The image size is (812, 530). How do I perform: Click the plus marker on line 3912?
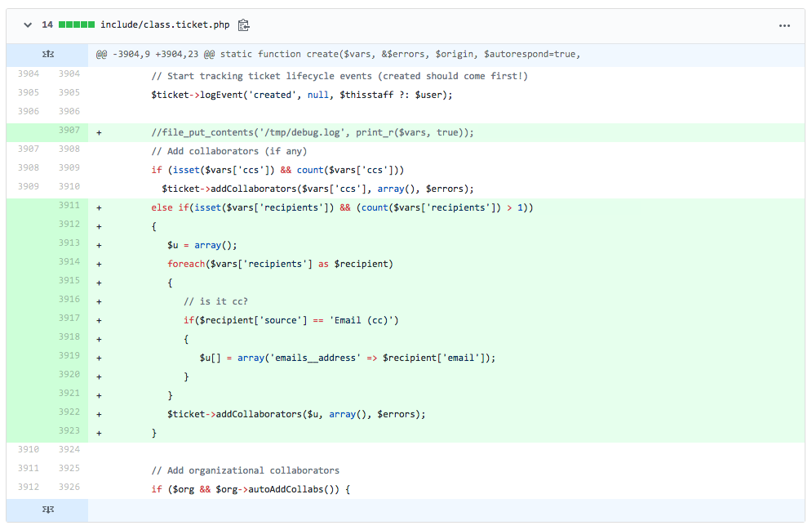pyautogui.click(x=99, y=226)
